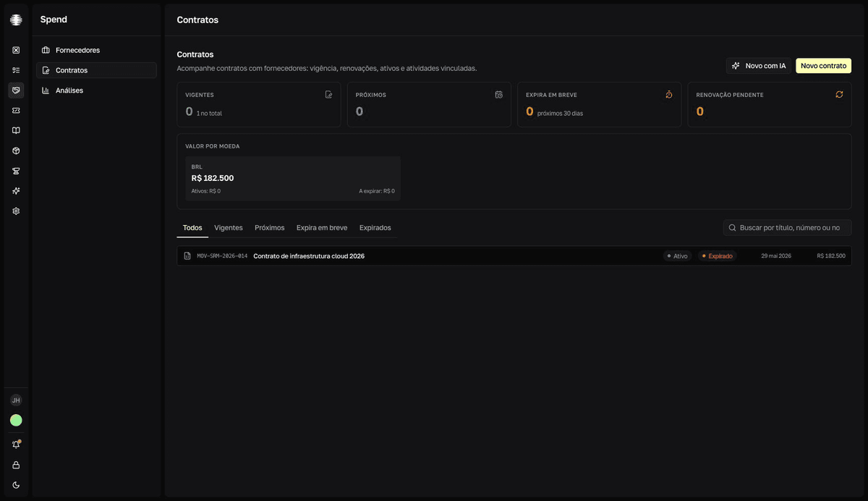Switch to the Expira em breve tab

322,228
